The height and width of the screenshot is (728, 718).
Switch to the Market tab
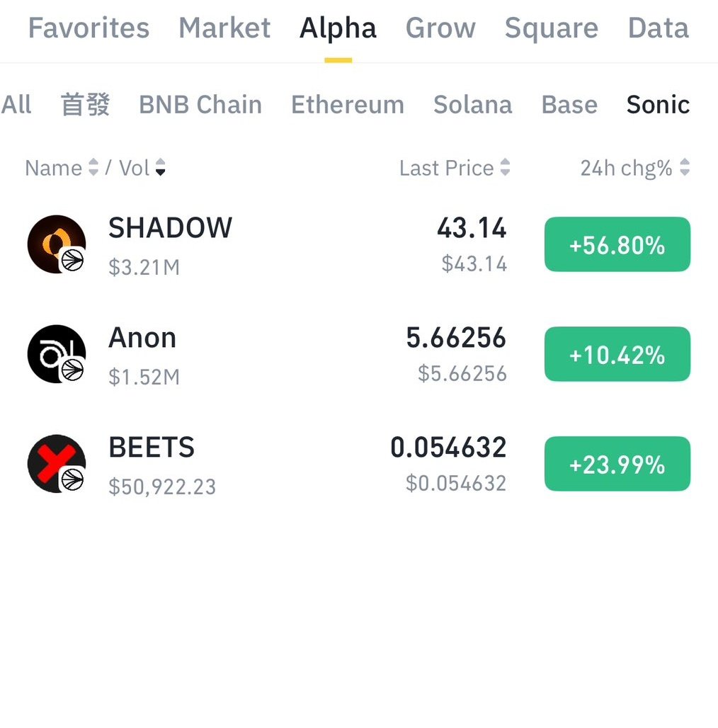coord(224,28)
